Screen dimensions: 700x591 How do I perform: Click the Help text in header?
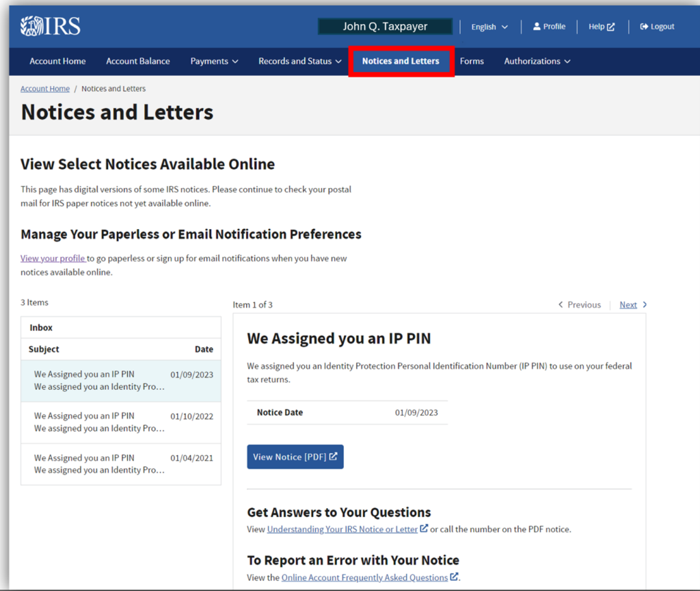coord(596,27)
